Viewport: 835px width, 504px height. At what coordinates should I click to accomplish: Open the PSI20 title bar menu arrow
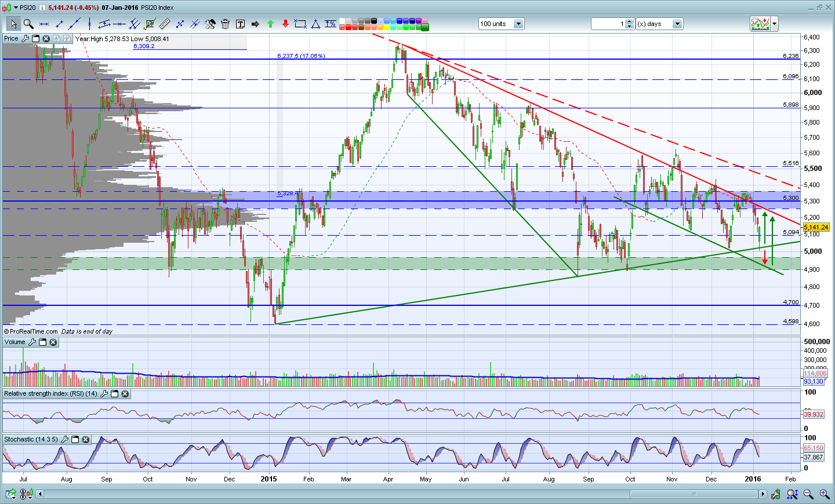pyautogui.click(x=15, y=8)
